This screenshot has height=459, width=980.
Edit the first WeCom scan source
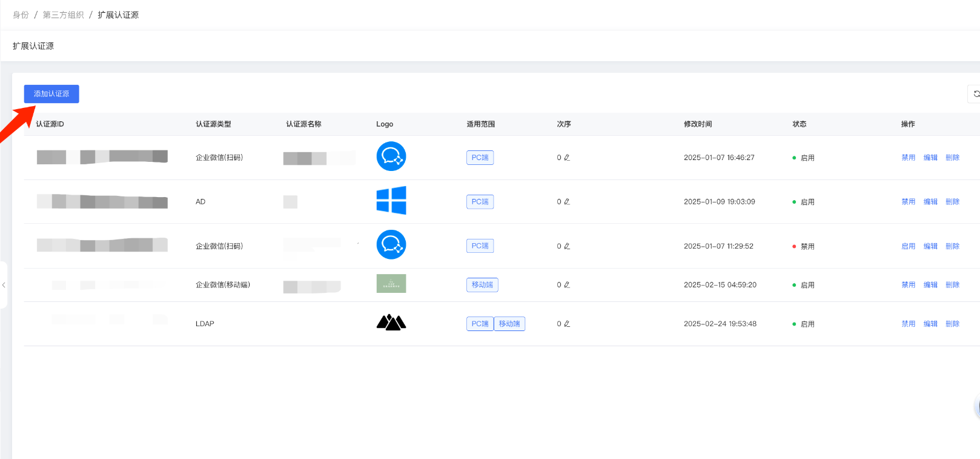(x=930, y=158)
